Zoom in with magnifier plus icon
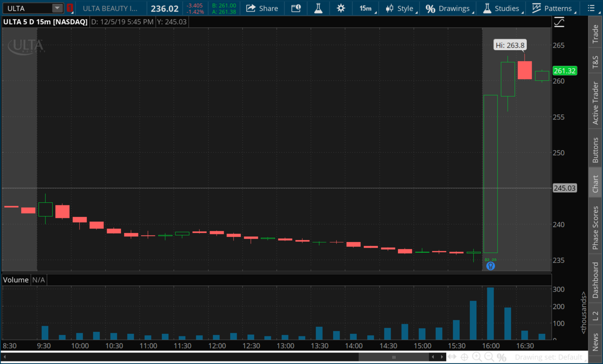Screen dimensions: 603x364 coord(477,357)
